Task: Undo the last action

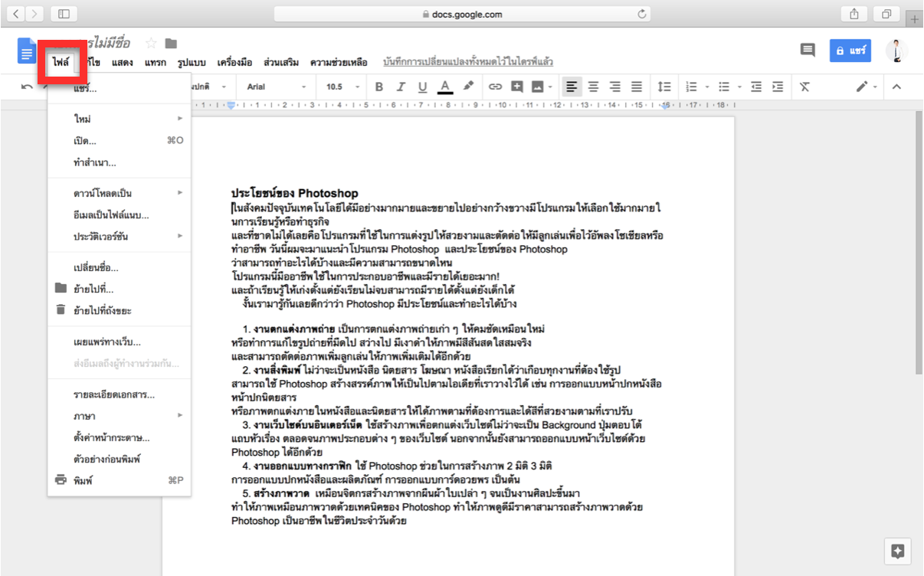Action: pyautogui.click(x=27, y=87)
